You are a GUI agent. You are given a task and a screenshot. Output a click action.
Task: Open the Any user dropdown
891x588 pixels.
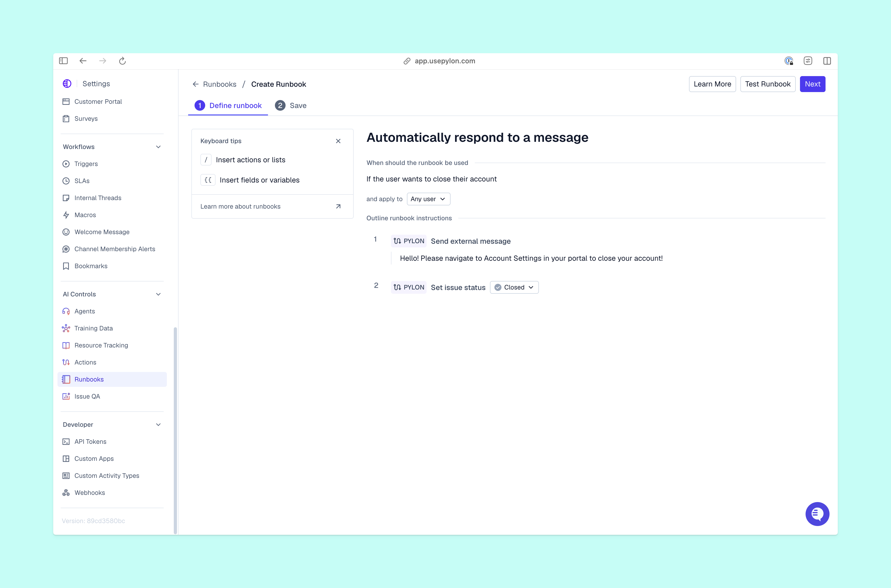coord(428,199)
